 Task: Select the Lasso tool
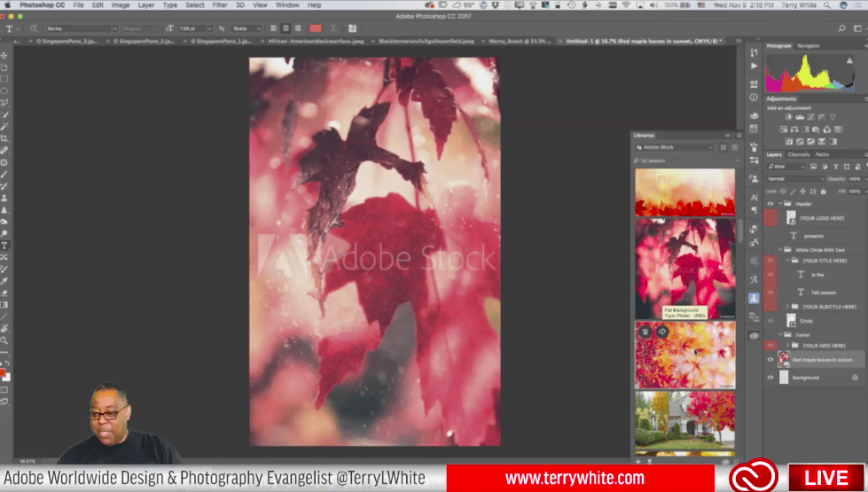(x=4, y=103)
